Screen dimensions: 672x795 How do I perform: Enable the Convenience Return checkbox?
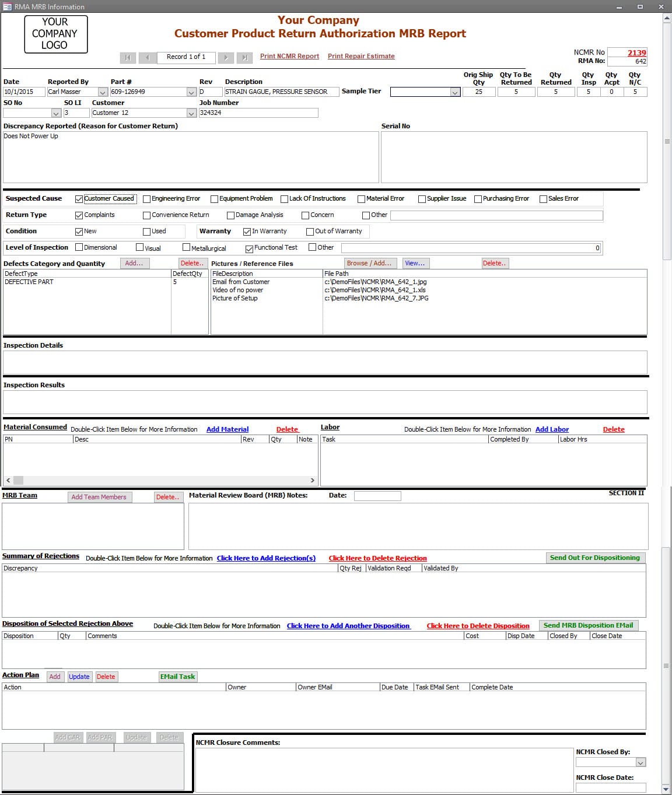click(x=146, y=215)
